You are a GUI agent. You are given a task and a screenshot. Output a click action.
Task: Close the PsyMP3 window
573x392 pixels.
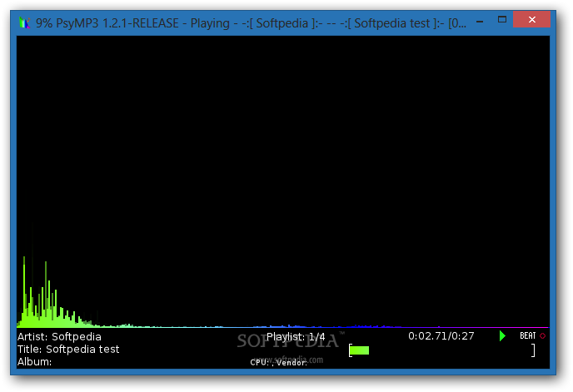point(531,19)
